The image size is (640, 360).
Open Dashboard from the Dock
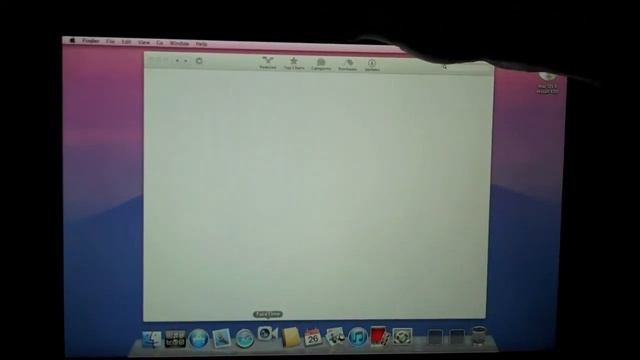175,339
